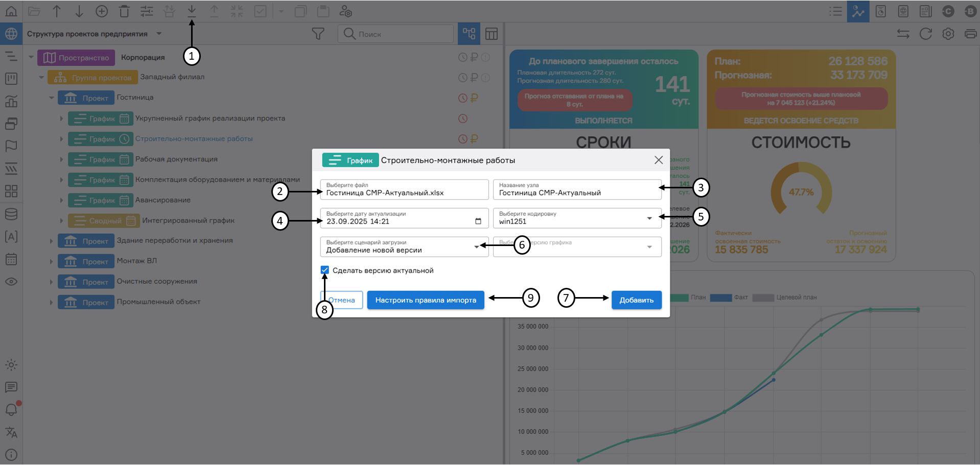Screen dimensions: 980x465
Task: Open notifications bell in left sidebar
Action: [11, 409]
